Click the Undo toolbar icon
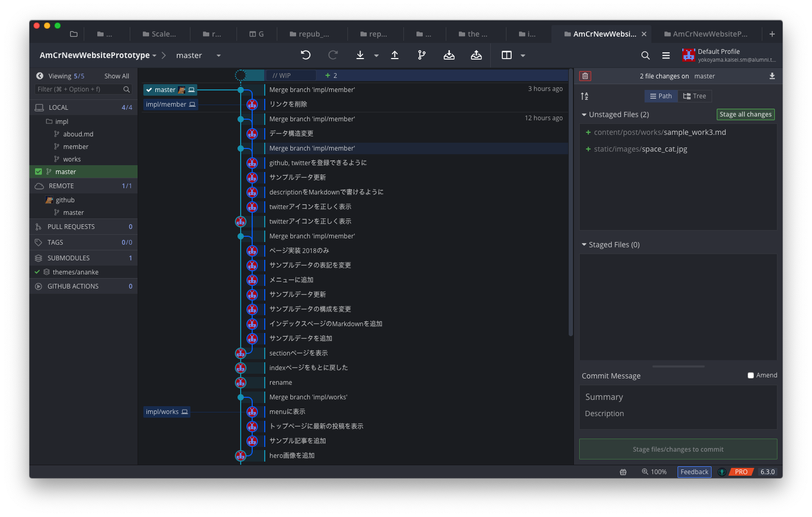The image size is (812, 517). pyautogui.click(x=306, y=55)
